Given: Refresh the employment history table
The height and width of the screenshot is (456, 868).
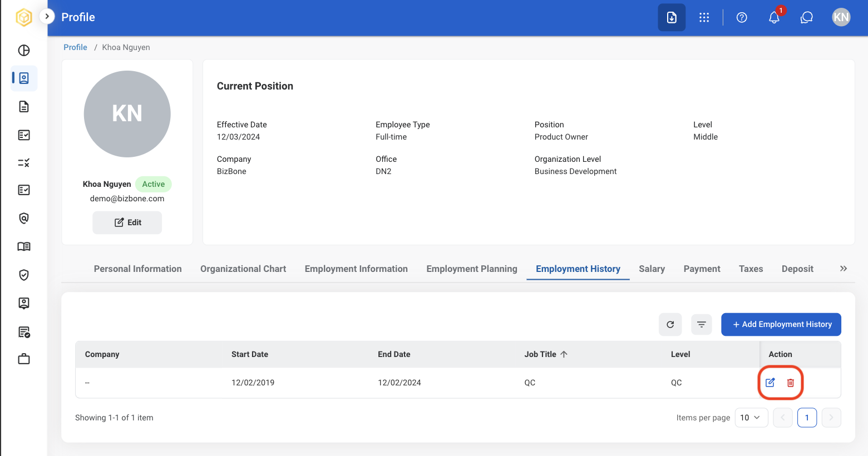Looking at the screenshot, I should tap(670, 324).
